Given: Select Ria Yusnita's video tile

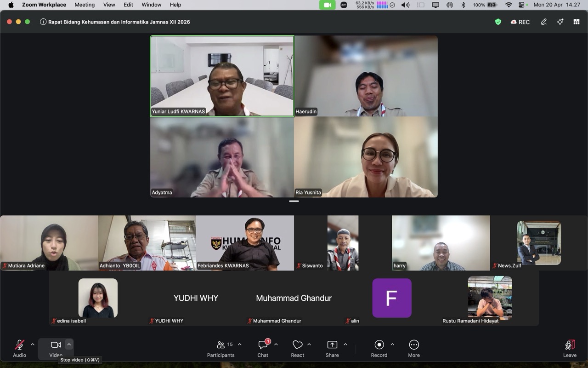Looking at the screenshot, I should (366, 157).
